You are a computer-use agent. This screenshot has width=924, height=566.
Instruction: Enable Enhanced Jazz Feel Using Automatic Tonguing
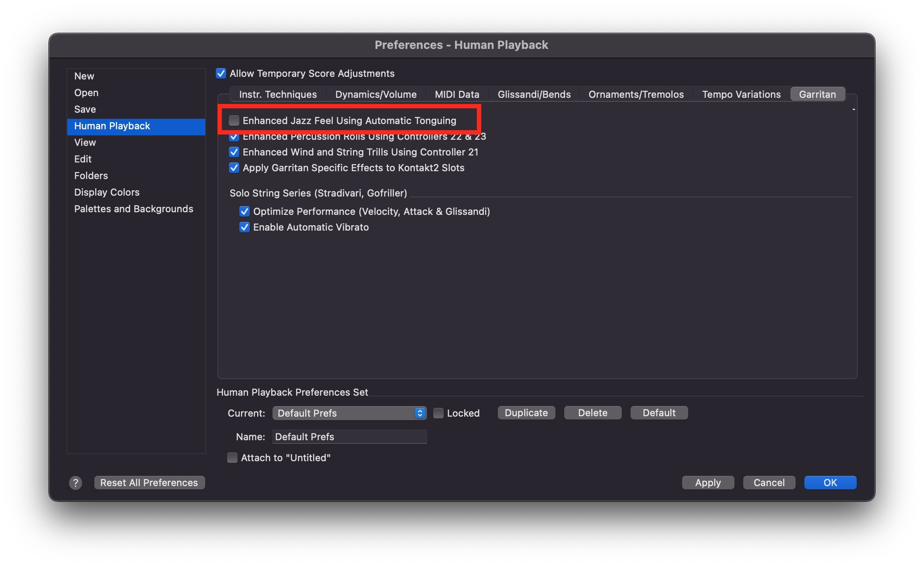coord(234,121)
